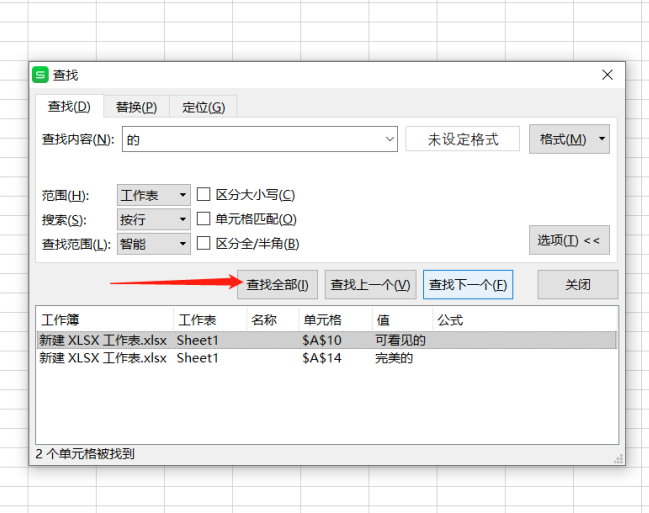
Task: Expand the 查找内容 history dropdown arrow
Action: (389, 140)
